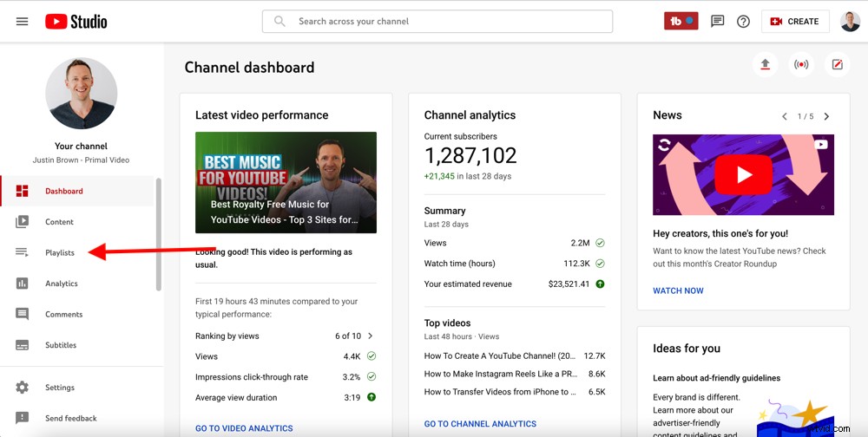Open the account avatar menu
The height and width of the screenshot is (437, 868).
pos(851,21)
